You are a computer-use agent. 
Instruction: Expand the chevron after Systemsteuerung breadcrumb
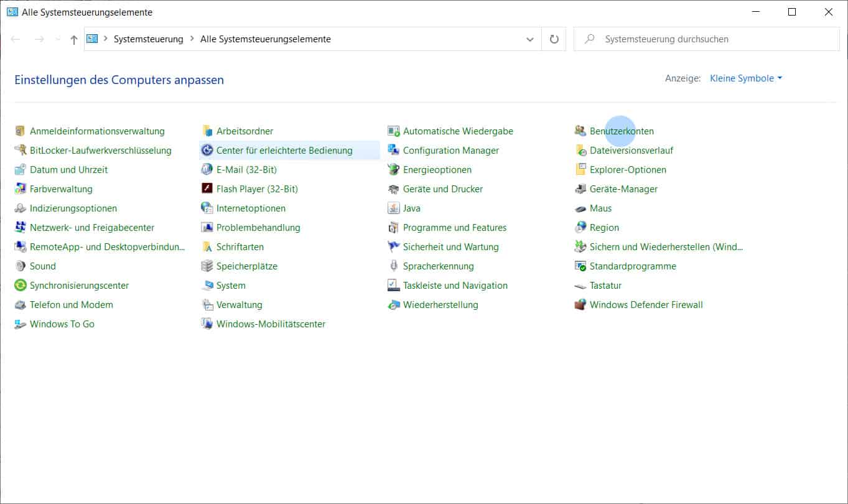192,39
